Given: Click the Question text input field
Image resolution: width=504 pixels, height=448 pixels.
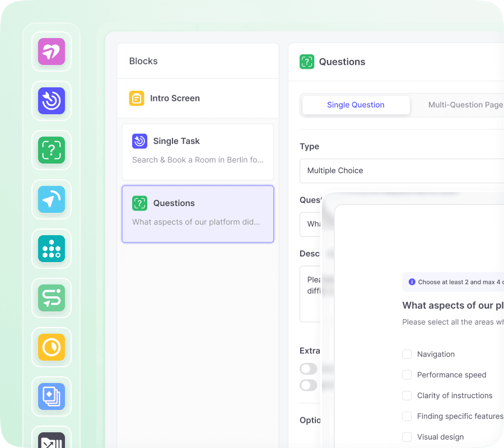Looking at the screenshot, I should (310, 225).
